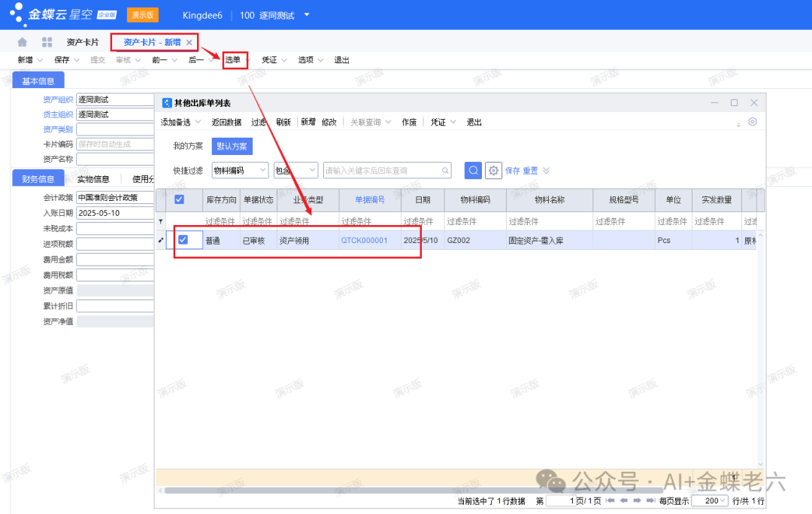Go to the next page arrow
Screen dimensions: 812x514
point(637,500)
